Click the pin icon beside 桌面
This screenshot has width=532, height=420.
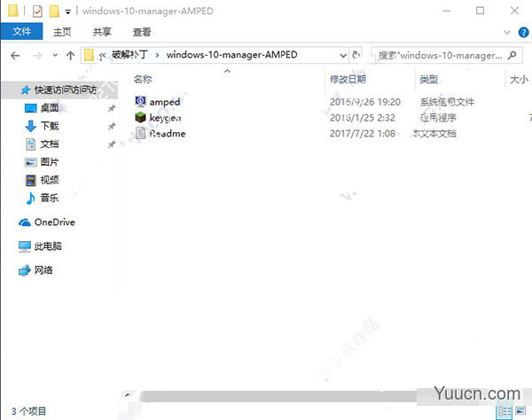112,108
